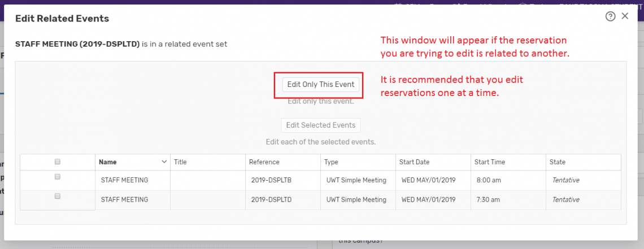Click the Edit Only This Event button

(x=320, y=84)
